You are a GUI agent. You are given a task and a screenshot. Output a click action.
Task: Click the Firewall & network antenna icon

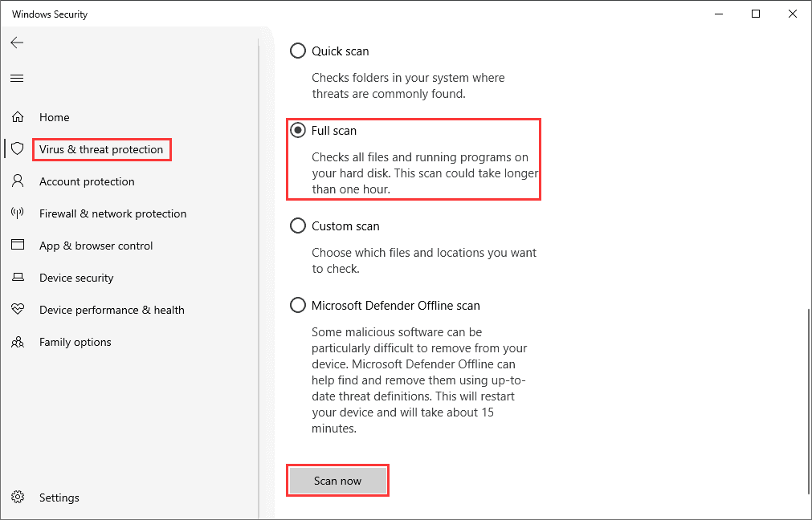point(18,213)
